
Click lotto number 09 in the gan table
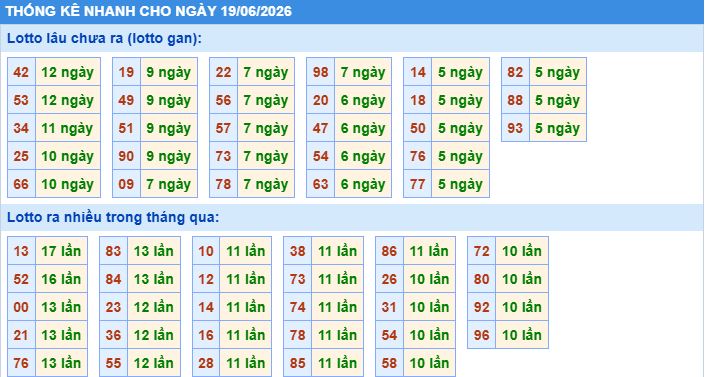pyautogui.click(x=126, y=184)
